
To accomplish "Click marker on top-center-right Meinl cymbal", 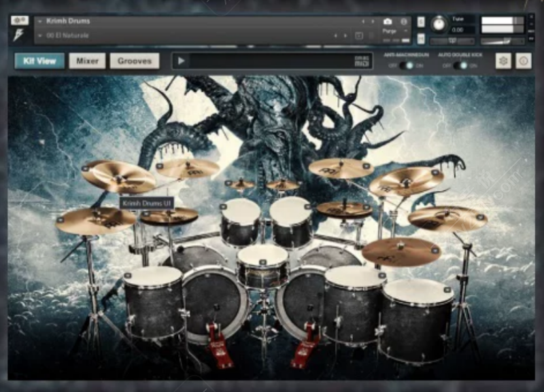I will pyautogui.click(x=366, y=166).
